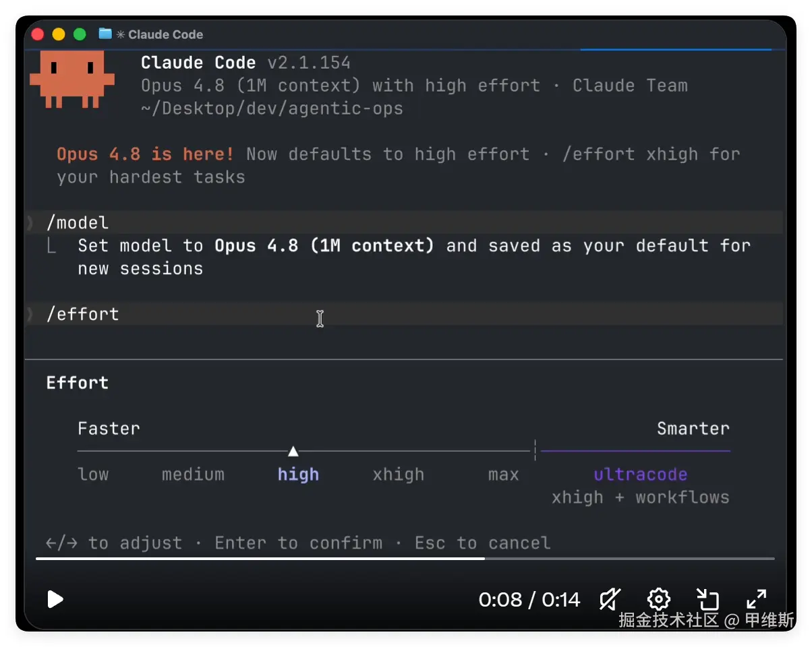Click the ~/Desktop/dev/agentic-ops path
The height and width of the screenshot is (647, 812).
click(x=272, y=109)
